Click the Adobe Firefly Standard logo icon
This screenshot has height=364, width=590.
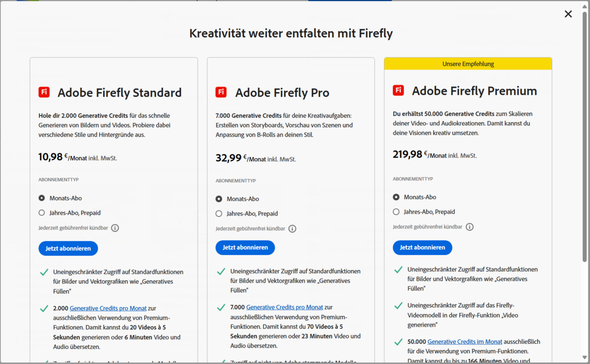[x=44, y=92]
